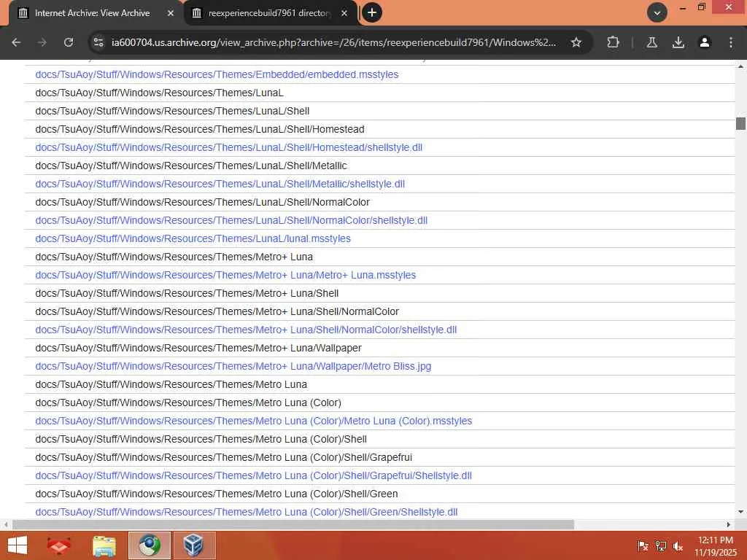Open Green/Shellstyle.dll link
The height and width of the screenshot is (560, 747).
tap(247, 512)
